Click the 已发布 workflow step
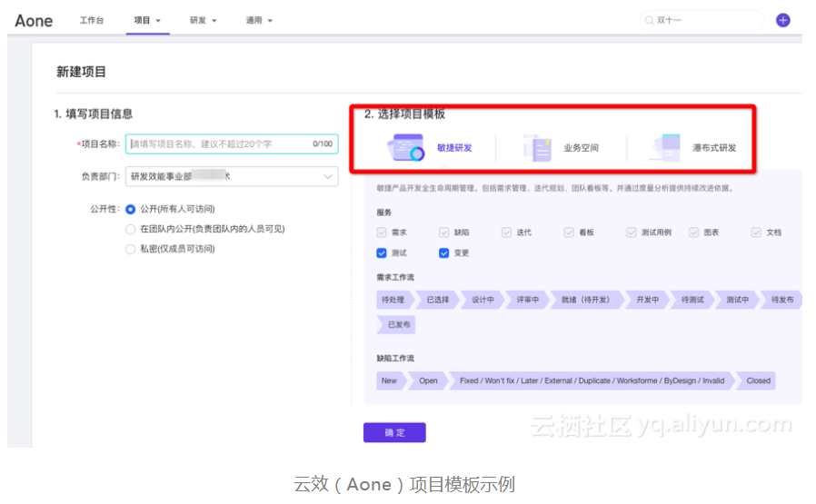The height and width of the screenshot is (504, 816). click(396, 324)
